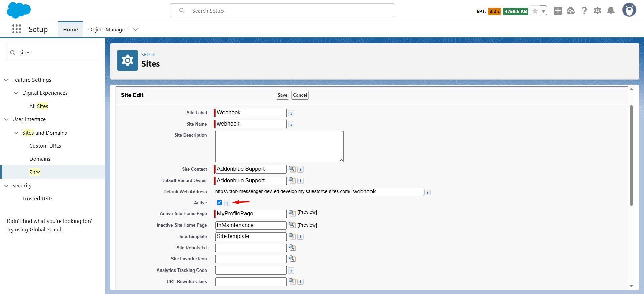Open the notifications bell
The height and width of the screenshot is (294, 644).
click(x=611, y=11)
